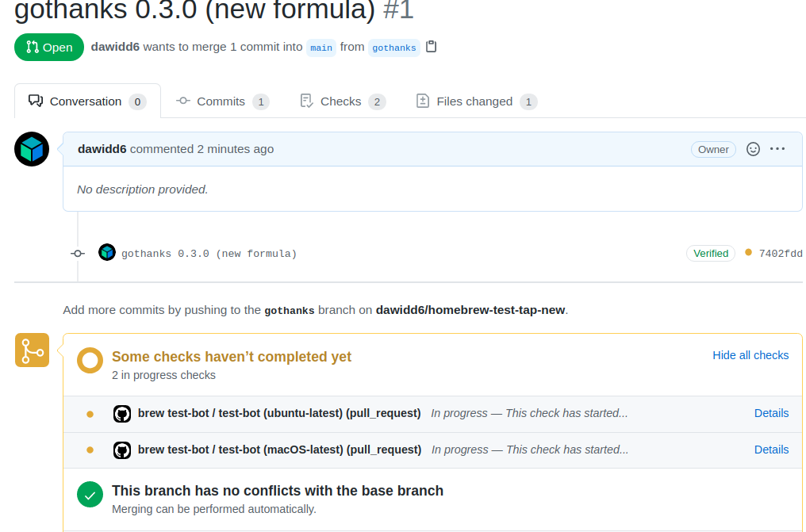Click dawidd6's avatar on the comment header
Viewport: 806px width, 532px height.
pyautogui.click(x=31, y=149)
